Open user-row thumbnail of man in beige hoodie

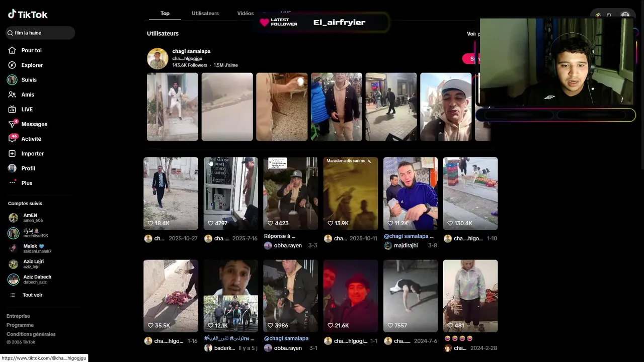point(337,107)
